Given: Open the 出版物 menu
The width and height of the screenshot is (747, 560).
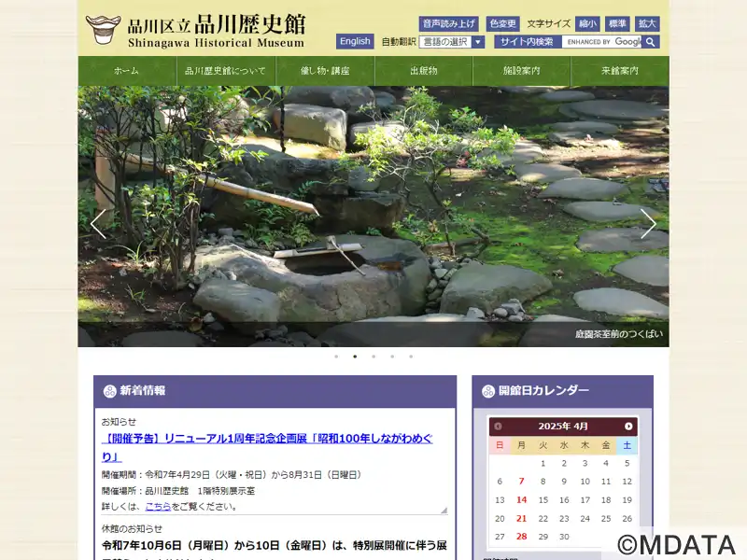Looking at the screenshot, I should point(424,71).
